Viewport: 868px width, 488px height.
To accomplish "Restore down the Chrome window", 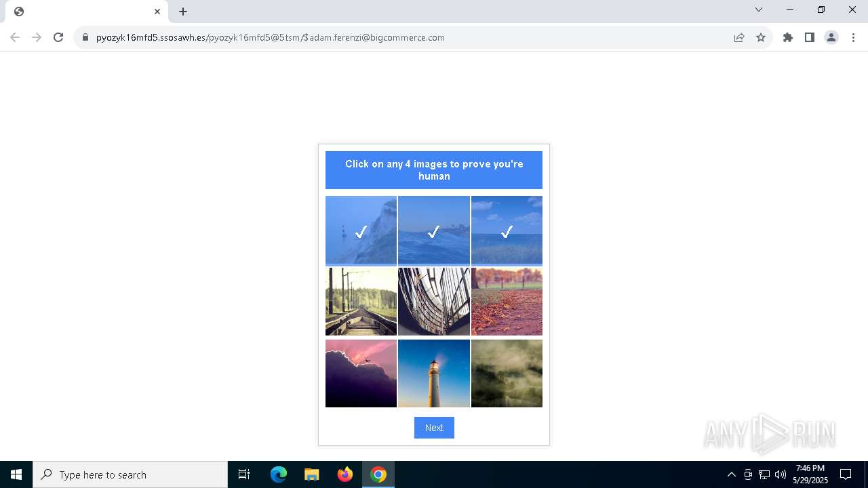I will 821,9.
